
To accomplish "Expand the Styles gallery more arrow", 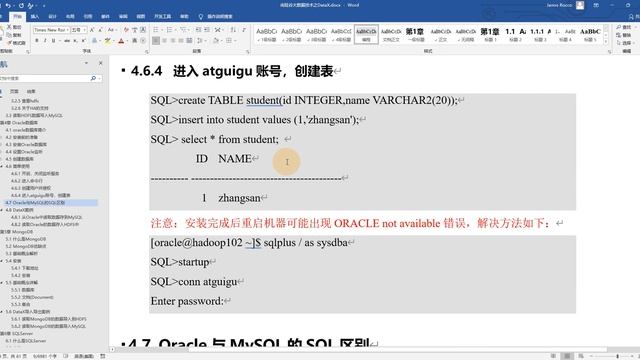I will pos(606,42).
